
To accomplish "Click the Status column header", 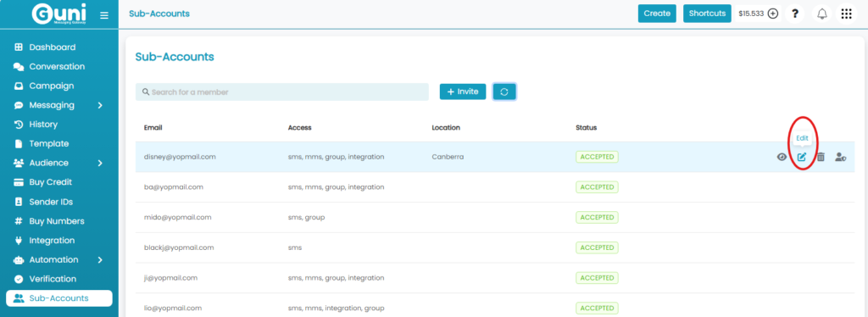I will [587, 128].
